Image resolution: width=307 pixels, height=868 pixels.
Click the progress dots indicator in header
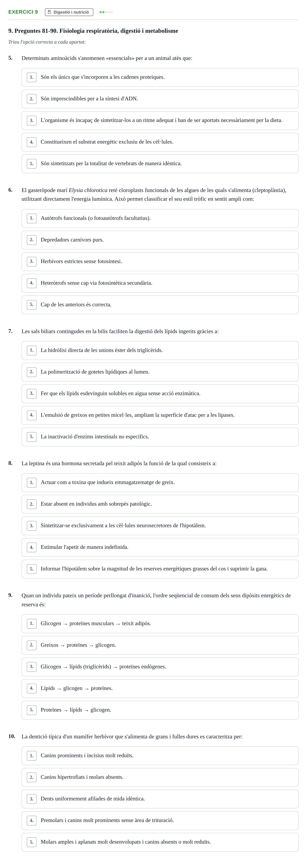tap(106, 12)
